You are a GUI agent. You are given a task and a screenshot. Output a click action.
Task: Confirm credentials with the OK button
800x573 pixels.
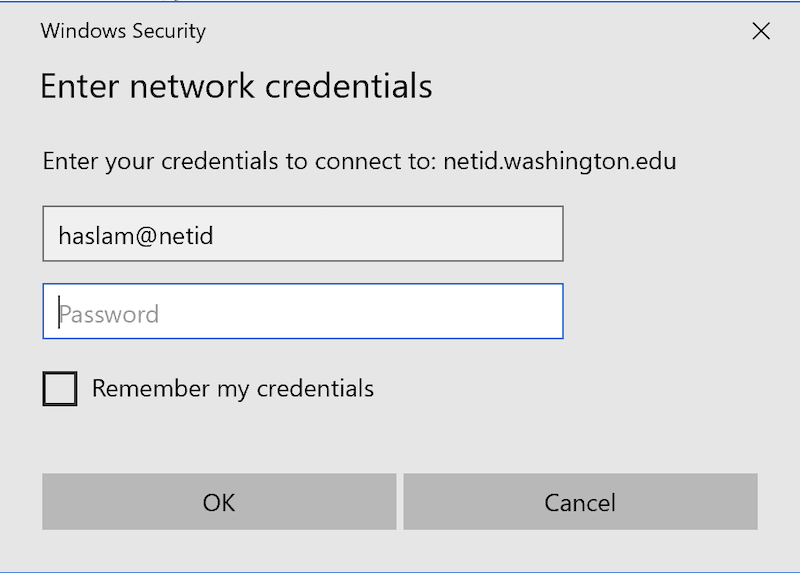pos(219,502)
